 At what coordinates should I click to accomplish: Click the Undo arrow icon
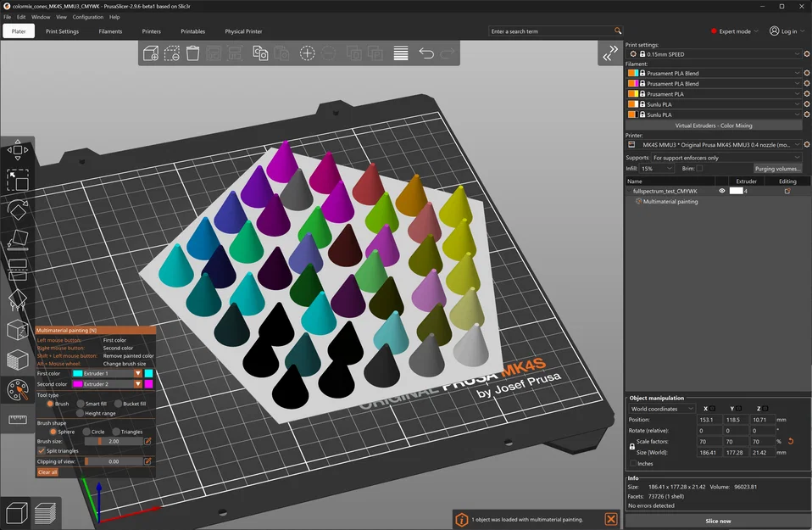(426, 53)
